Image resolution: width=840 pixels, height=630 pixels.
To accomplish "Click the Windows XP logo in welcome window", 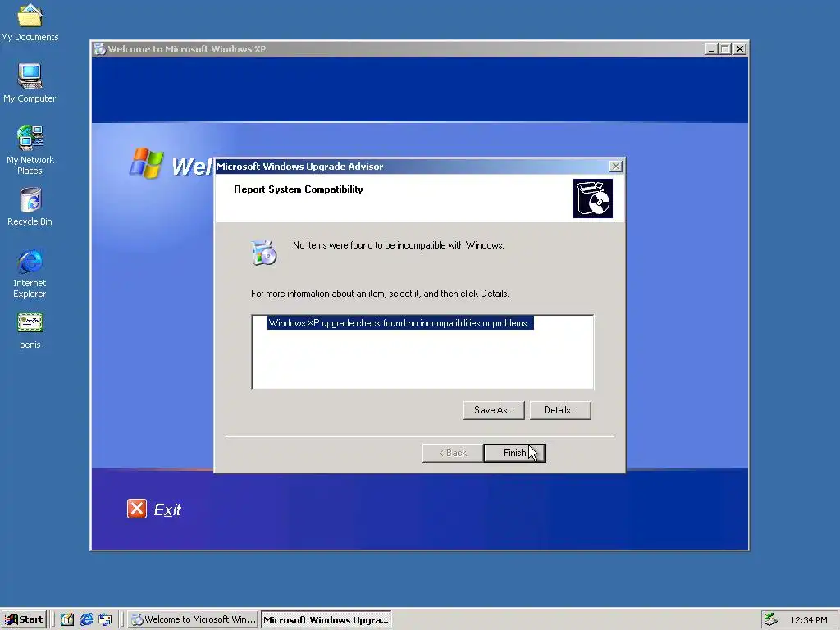I will [146, 163].
